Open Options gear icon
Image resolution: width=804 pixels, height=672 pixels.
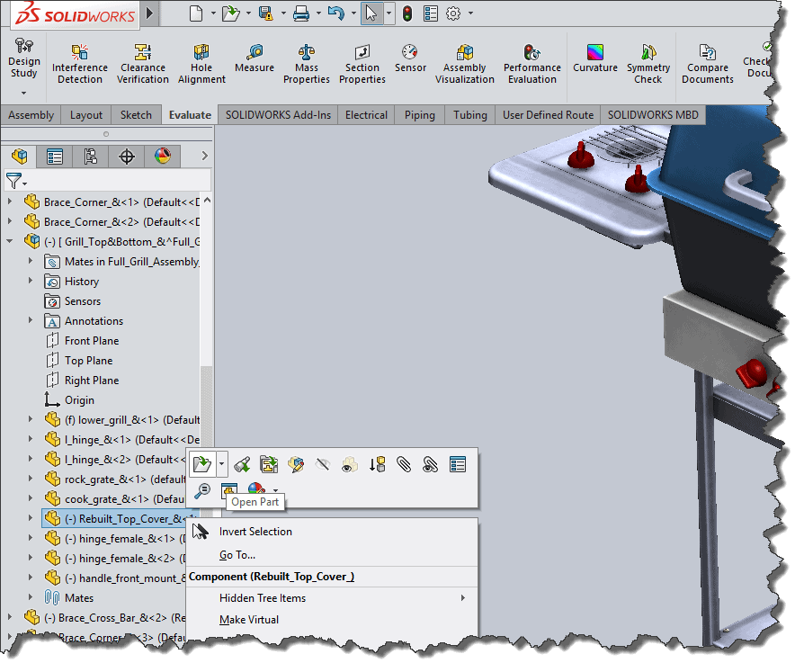coord(453,13)
